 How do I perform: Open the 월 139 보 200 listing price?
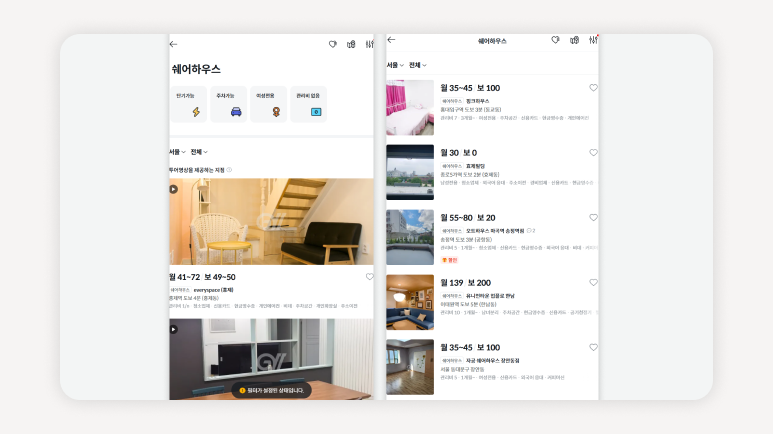[466, 283]
